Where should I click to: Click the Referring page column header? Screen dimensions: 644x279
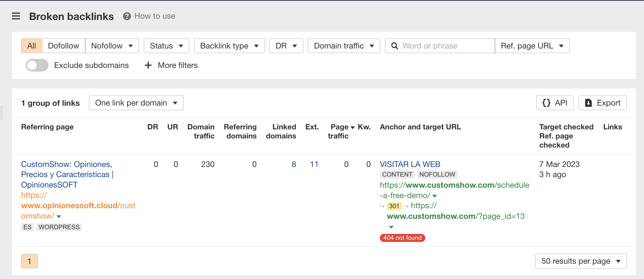click(47, 127)
